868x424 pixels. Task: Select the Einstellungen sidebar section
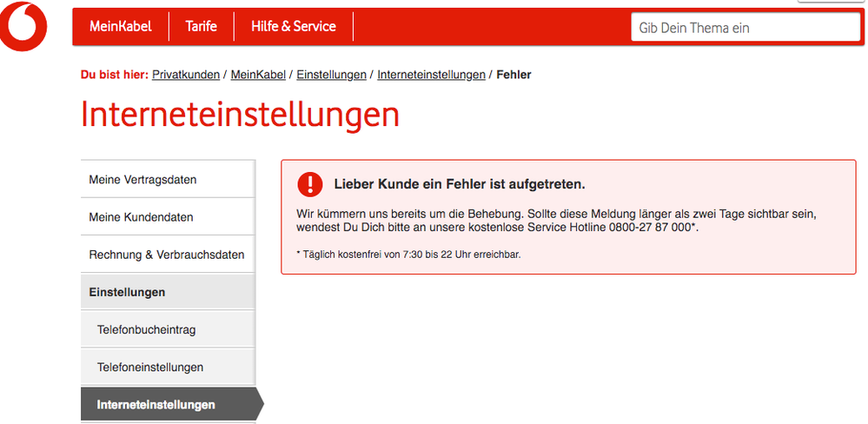(168, 292)
